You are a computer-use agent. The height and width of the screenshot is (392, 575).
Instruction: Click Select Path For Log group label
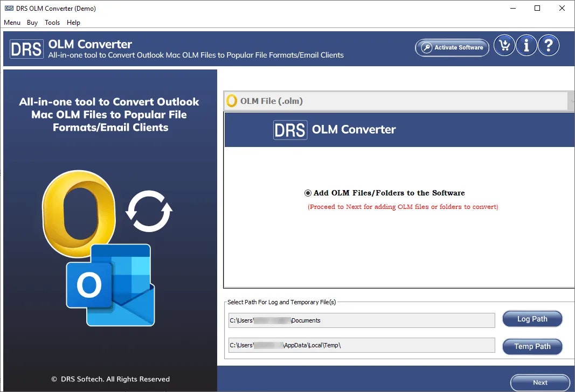coord(281,302)
